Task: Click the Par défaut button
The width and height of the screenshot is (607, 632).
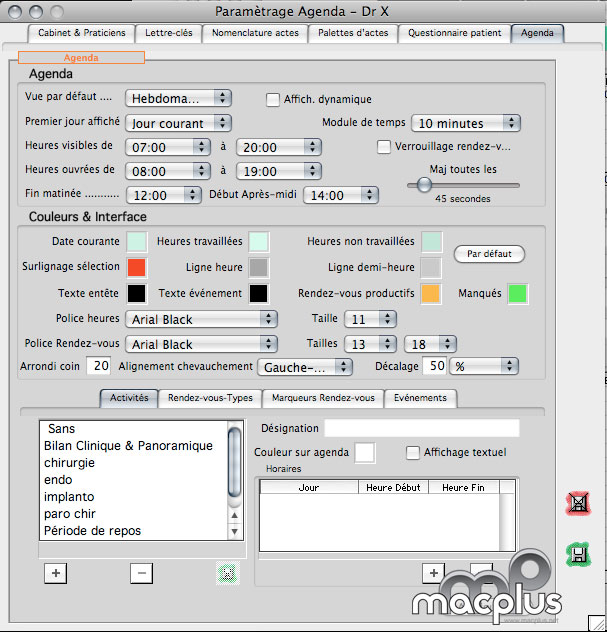Action: click(489, 254)
